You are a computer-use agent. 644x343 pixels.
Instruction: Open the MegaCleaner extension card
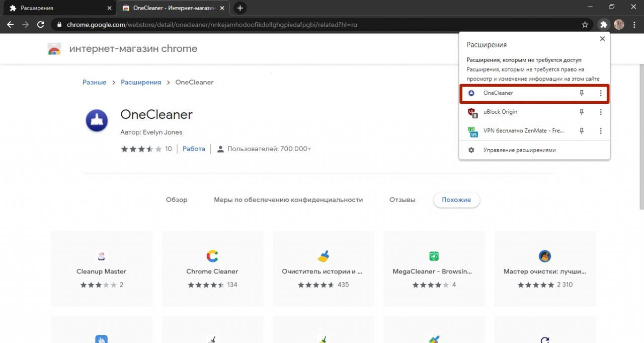[x=434, y=269]
